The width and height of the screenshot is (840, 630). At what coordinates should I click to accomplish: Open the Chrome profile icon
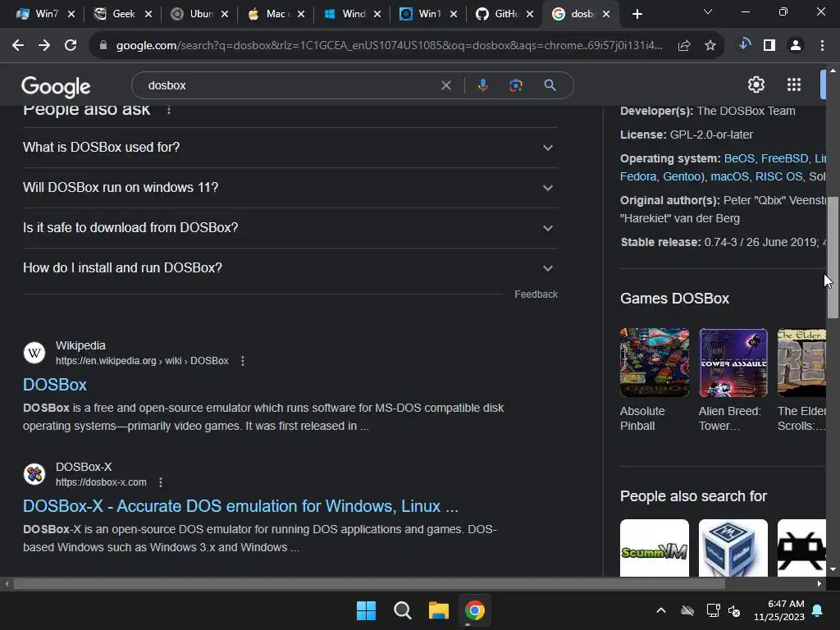(796, 46)
